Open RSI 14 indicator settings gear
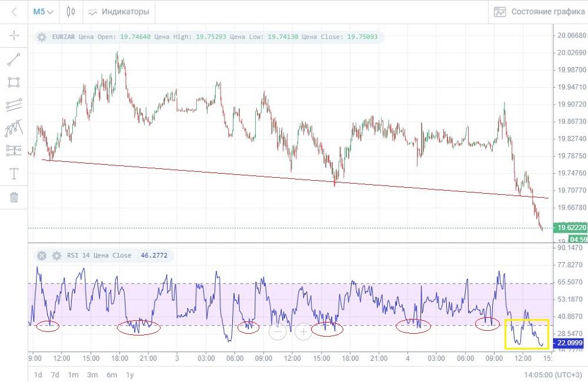The width and height of the screenshot is (588, 382). click(56, 256)
